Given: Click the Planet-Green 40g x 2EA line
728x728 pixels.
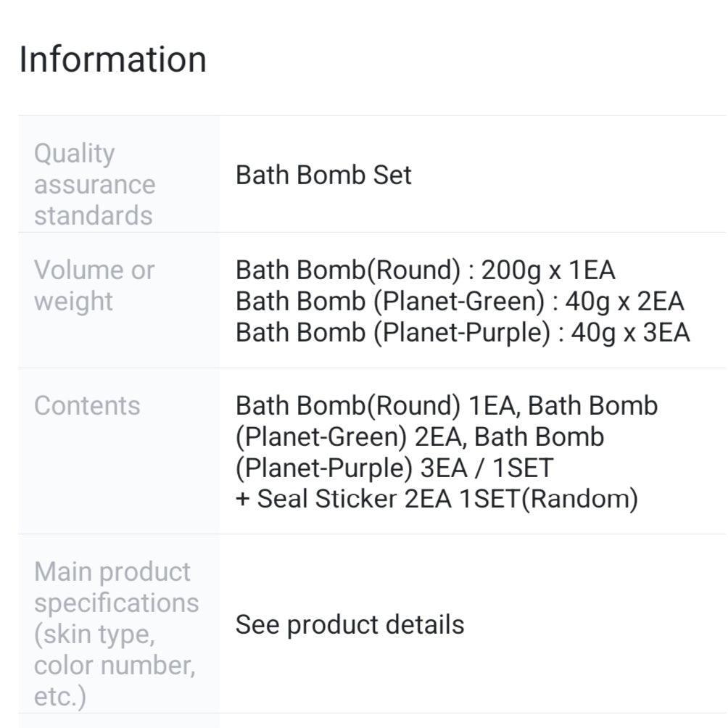Looking at the screenshot, I should tap(460, 301).
